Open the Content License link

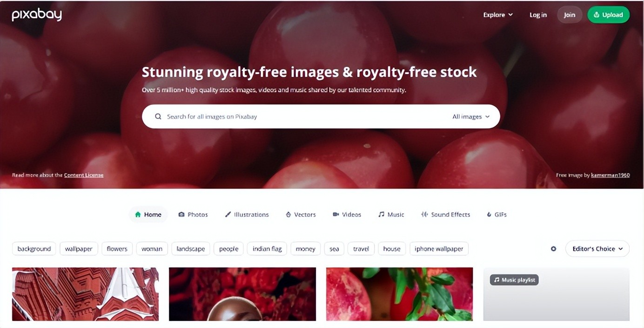pyautogui.click(x=84, y=175)
